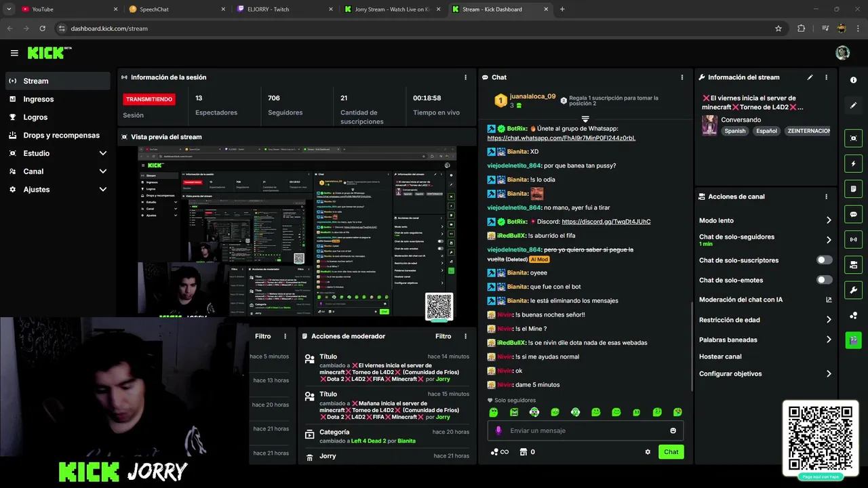Click the browser address bar URL
The width and height of the screenshot is (868, 488).
pyautogui.click(x=109, y=28)
